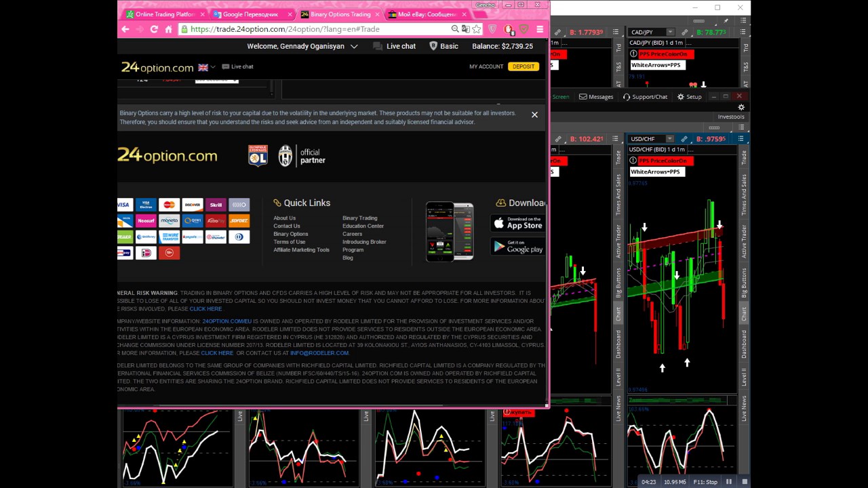Viewport: 868px width, 488px height.
Task: Open the About Us link
Action: 284,218
